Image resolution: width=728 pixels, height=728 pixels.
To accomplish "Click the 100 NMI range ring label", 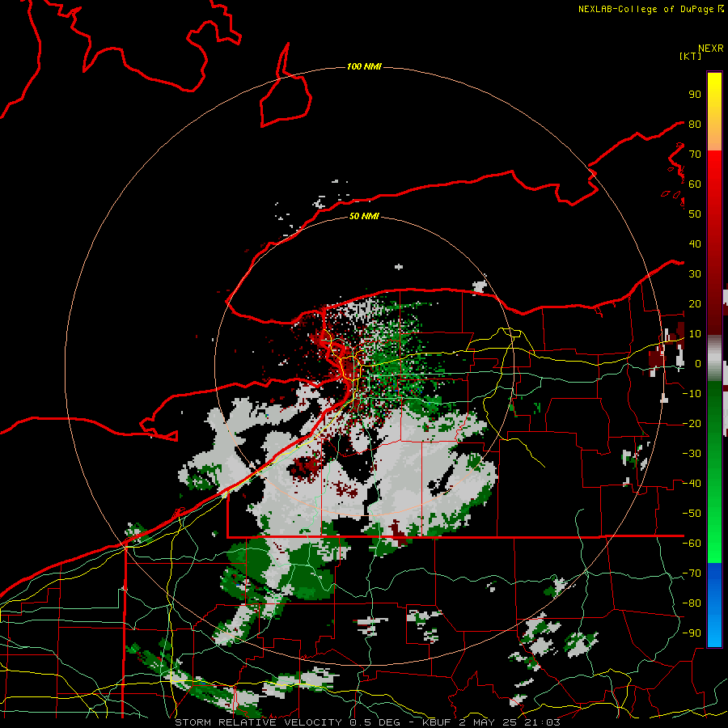I will pos(365,67).
